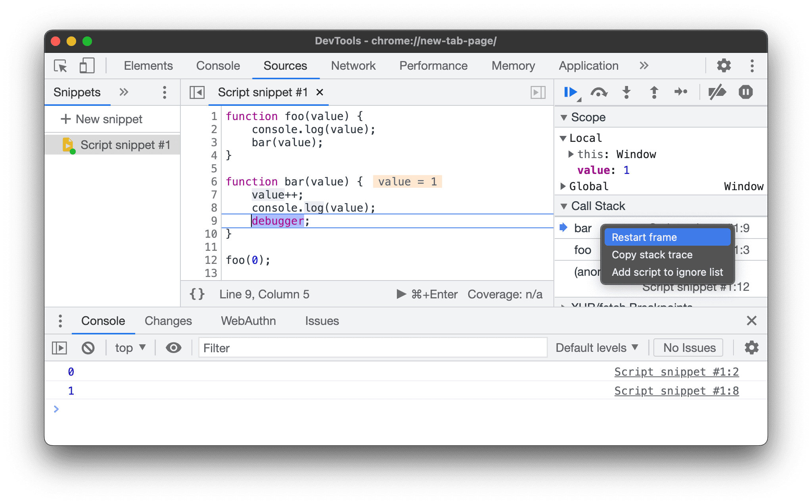812x504 pixels.
Task: Click the Format code pretty-print icon
Action: pyautogui.click(x=198, y=294)
